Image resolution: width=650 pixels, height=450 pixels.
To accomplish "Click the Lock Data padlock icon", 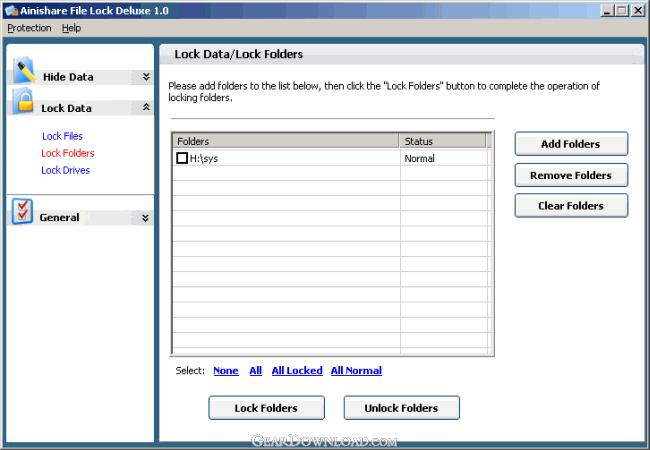I will coord(24,101).
